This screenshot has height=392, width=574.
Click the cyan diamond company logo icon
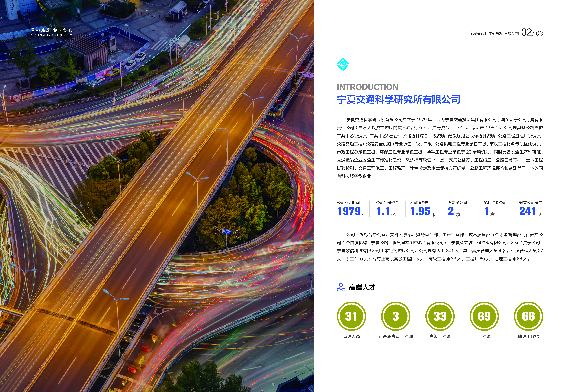pyautogui.click(x=343, y=64)
